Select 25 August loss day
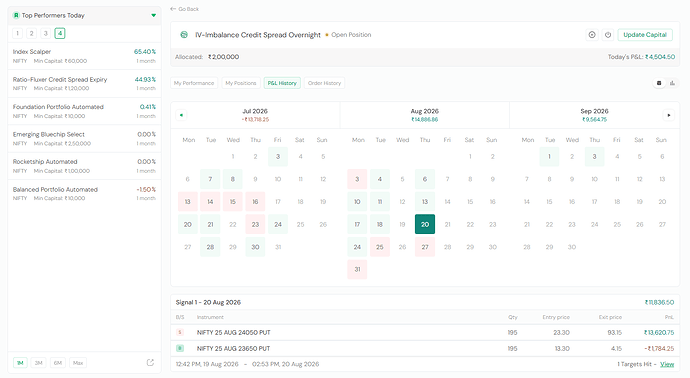 [x=379, y=247]
